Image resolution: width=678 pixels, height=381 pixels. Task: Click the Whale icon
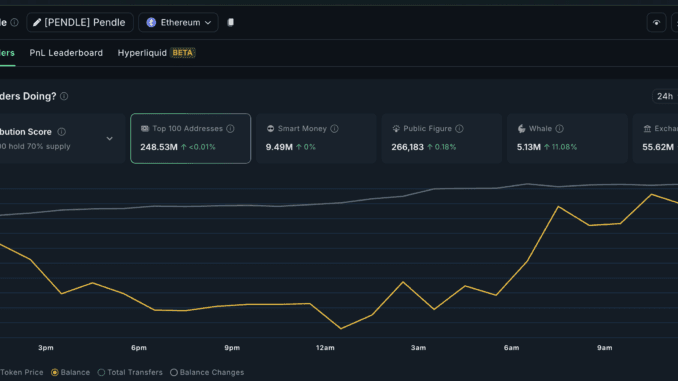point(521,128)
